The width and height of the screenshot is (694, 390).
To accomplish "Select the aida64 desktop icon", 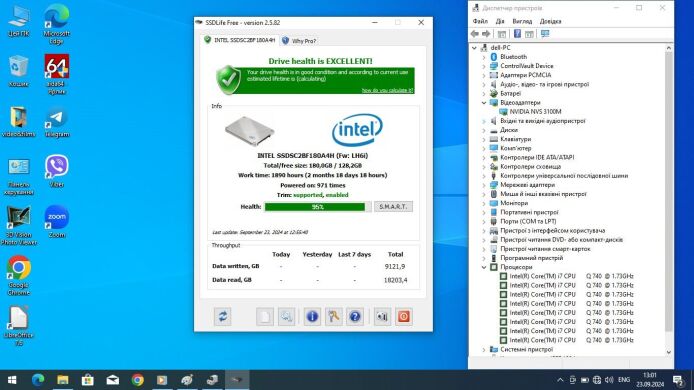I will pos(57,74).
